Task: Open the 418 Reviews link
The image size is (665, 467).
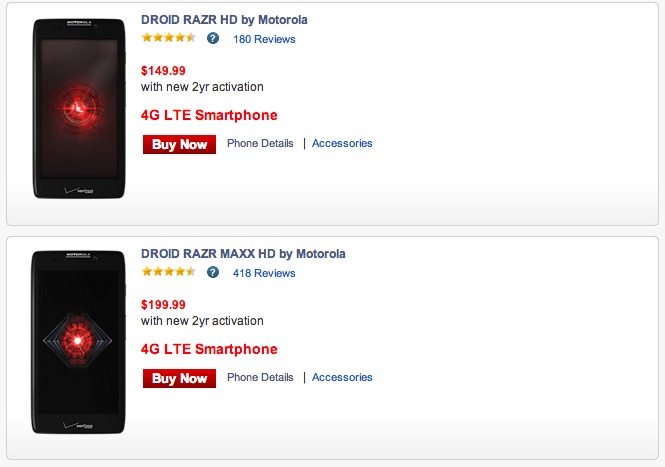Action: [x=264, y=273]
